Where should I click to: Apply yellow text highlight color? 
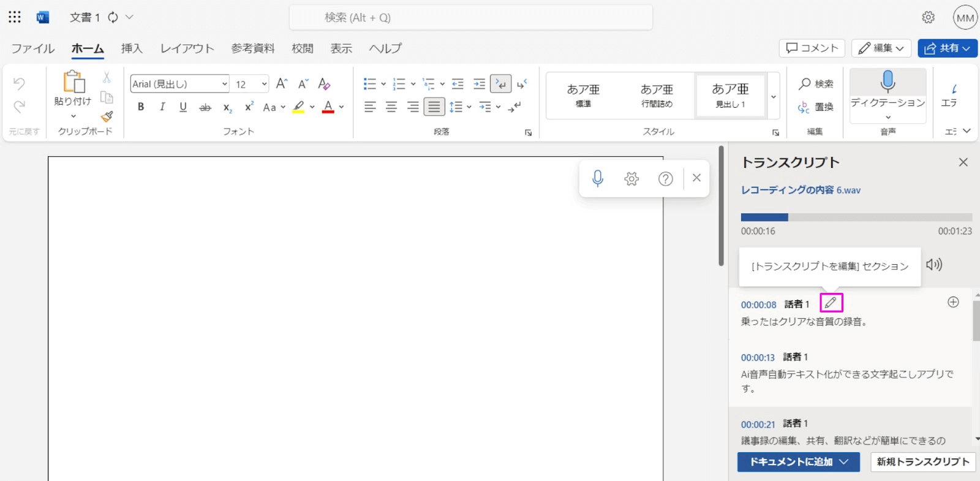pos(298,107)
